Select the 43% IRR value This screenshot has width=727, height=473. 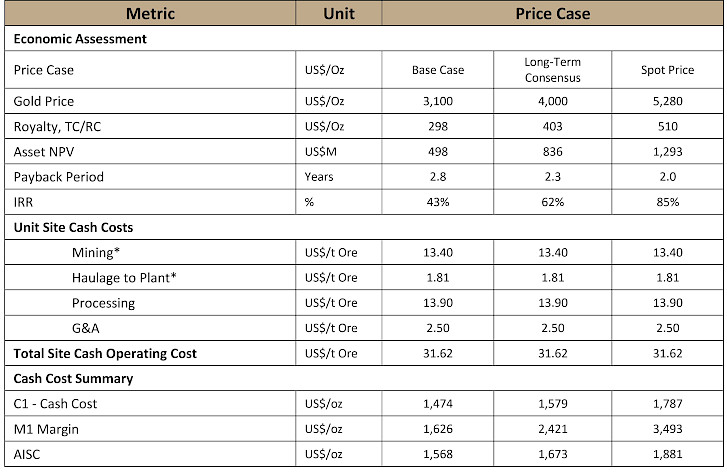click(x=437, y=202)
